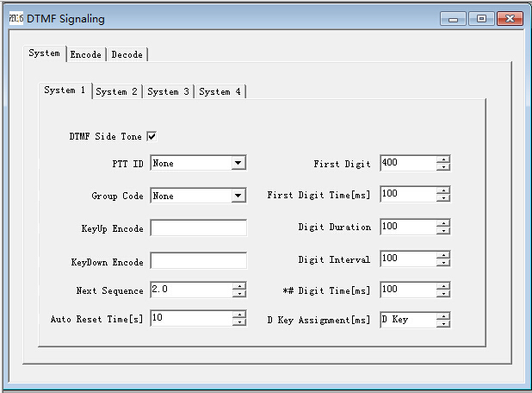Open the Decode tab
Screen dimensions: 532x393
127,54
